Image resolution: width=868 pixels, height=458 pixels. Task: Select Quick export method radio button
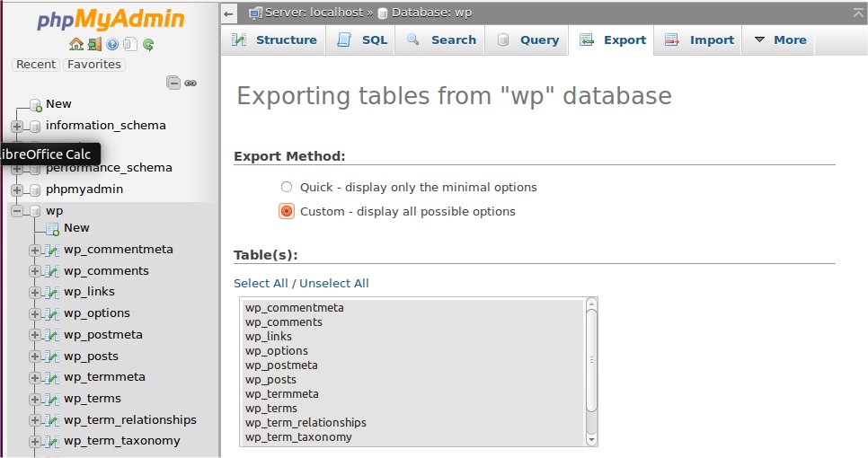click(287, 187)
